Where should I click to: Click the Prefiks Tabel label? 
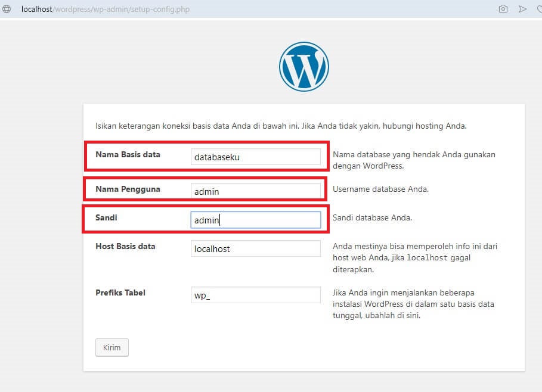120,292
